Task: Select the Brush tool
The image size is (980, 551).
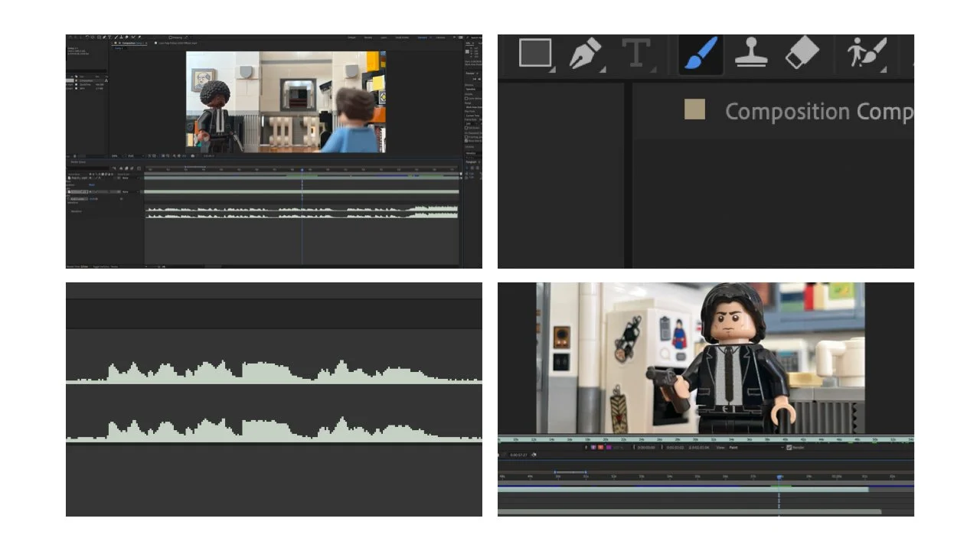Action: (701, 54)
